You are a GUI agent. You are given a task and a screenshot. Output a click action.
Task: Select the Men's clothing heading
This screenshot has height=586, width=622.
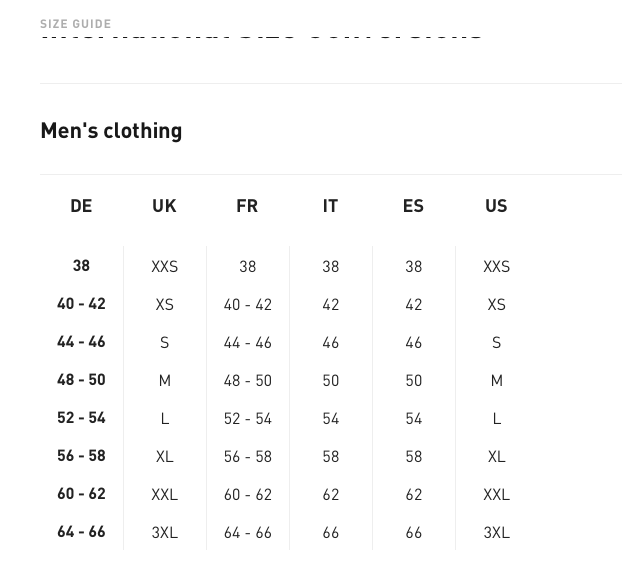point(111,131)
